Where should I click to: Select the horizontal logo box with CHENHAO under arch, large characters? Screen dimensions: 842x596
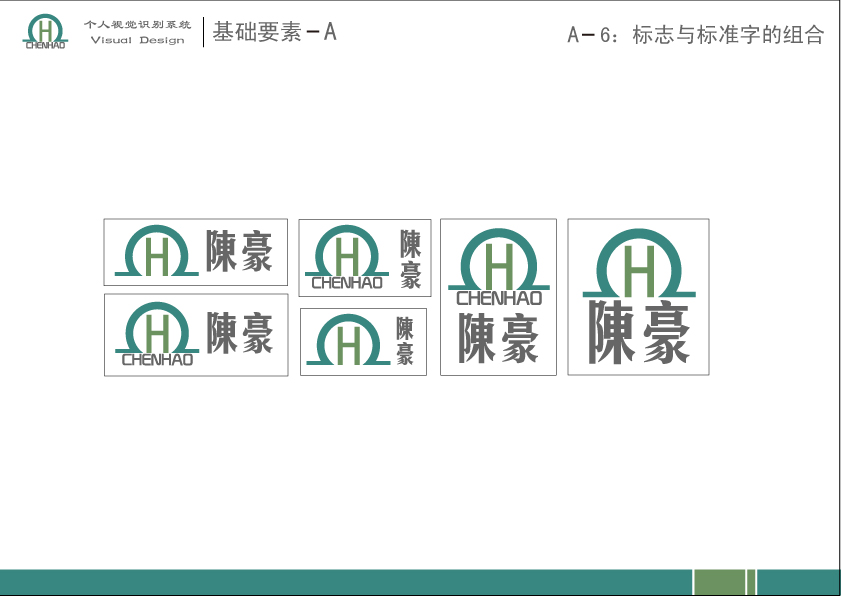tap(196, 335)
